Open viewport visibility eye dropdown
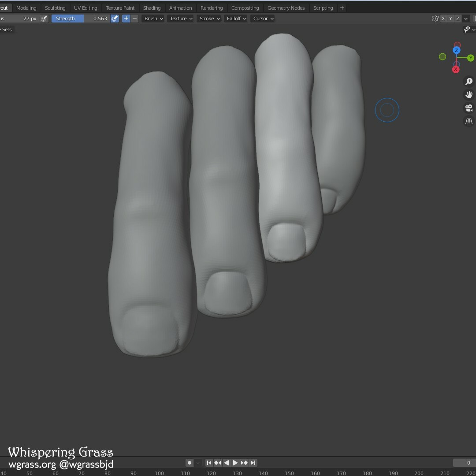The width and height of the screenshot is (476, 476). coord(469,30)
